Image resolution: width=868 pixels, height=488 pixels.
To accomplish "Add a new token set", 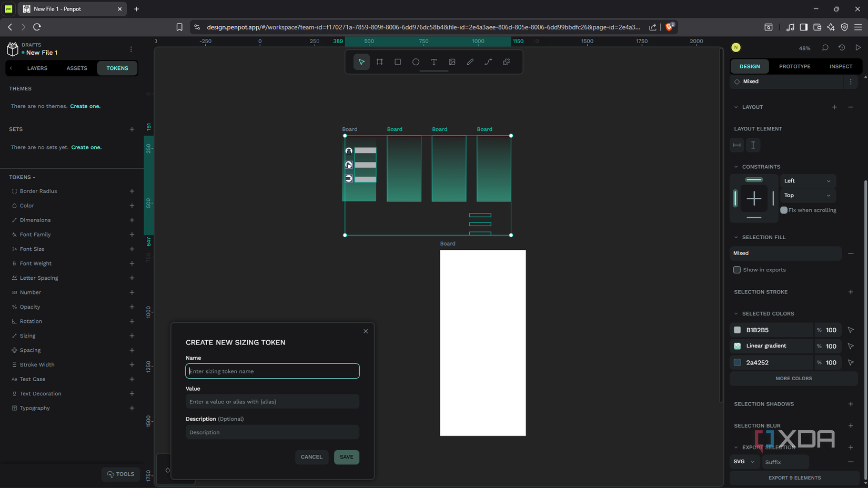I will pos(132,129).
